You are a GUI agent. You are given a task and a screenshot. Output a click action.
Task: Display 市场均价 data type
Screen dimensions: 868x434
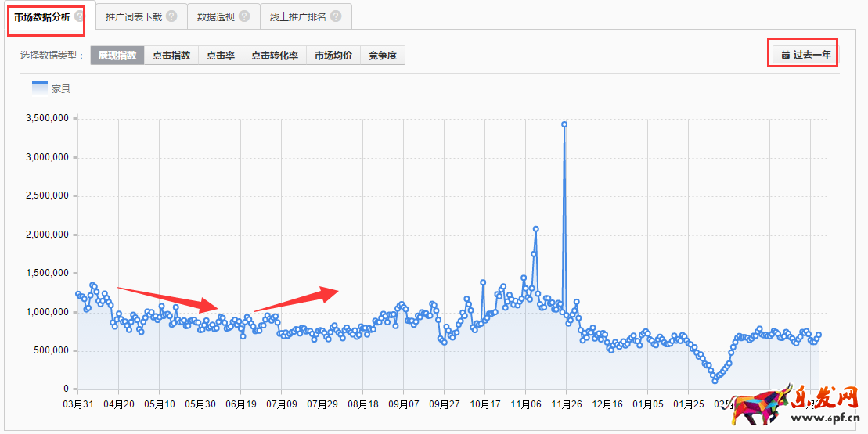[x=333, y=56]
